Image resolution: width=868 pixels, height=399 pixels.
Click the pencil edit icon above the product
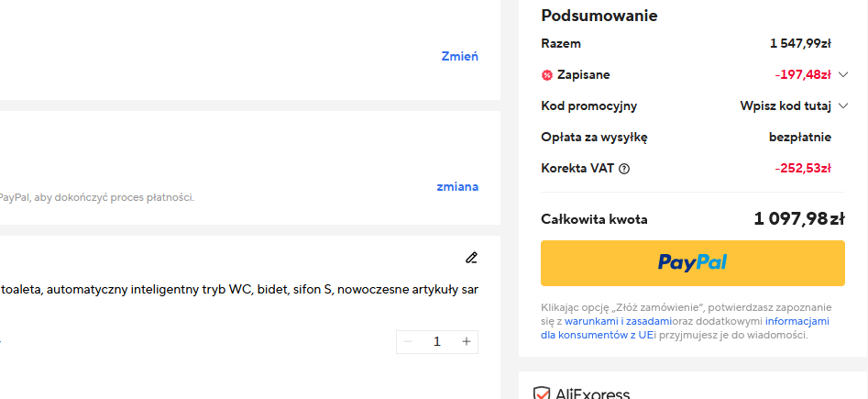coord(471,258)
